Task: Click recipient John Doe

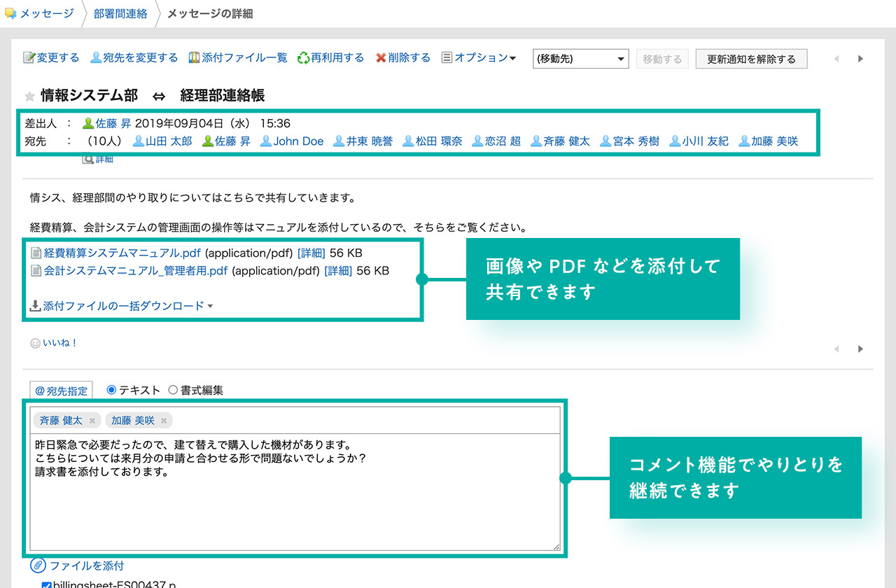Action: pyautogui.click(x=298, y=141)
